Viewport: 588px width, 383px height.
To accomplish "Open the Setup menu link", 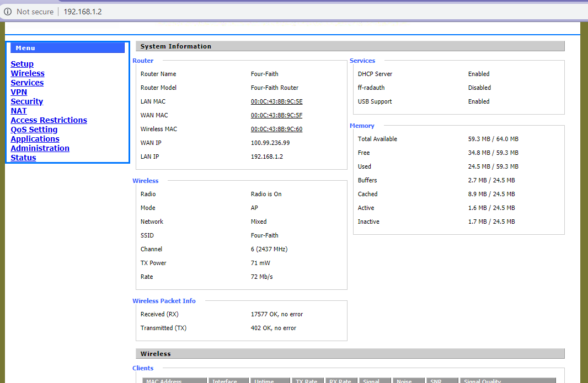I will tap(22, 64).
